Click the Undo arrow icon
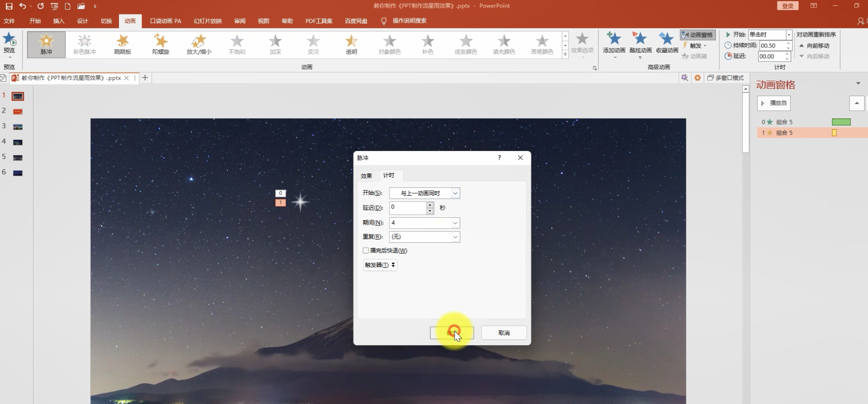Viewport: 868px width, 404px height. point(22,6)
